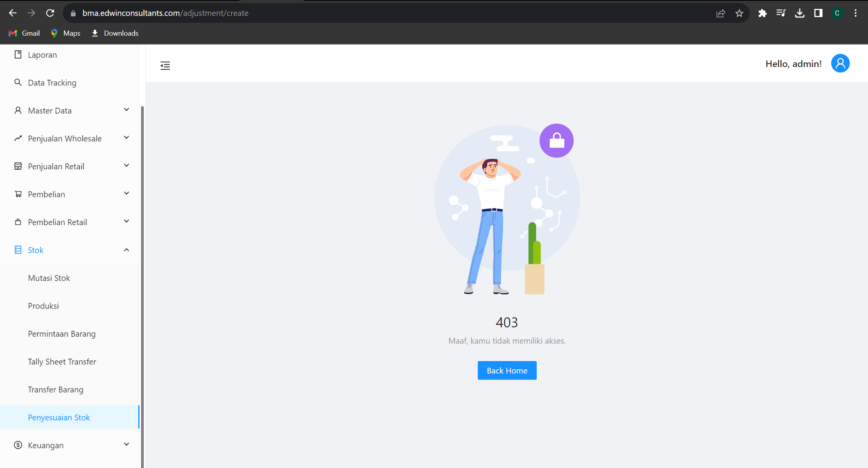The width and height of the screenshot is (868, 468).
Task: Click the Laporan menu item
Action: point(42,55)
